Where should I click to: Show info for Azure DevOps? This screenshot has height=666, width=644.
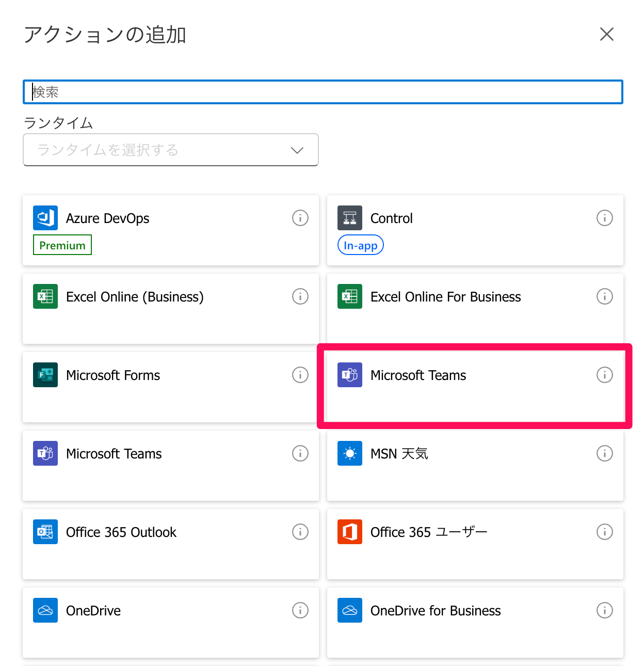[x=300, y=218]
